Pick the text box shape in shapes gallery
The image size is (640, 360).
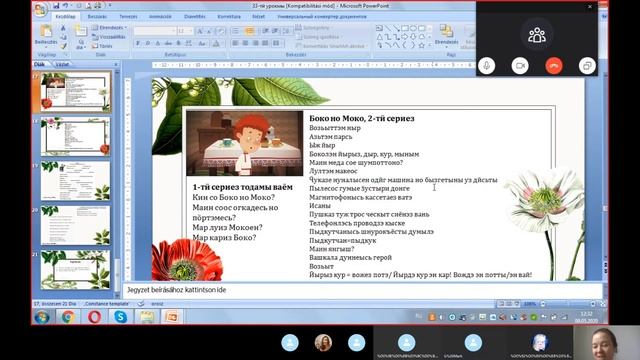[x=379, y=28]
